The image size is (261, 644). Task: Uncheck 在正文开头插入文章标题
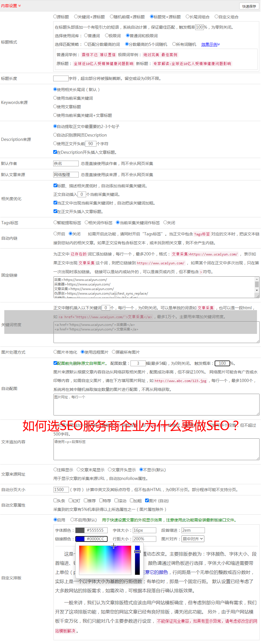(56, 211)
